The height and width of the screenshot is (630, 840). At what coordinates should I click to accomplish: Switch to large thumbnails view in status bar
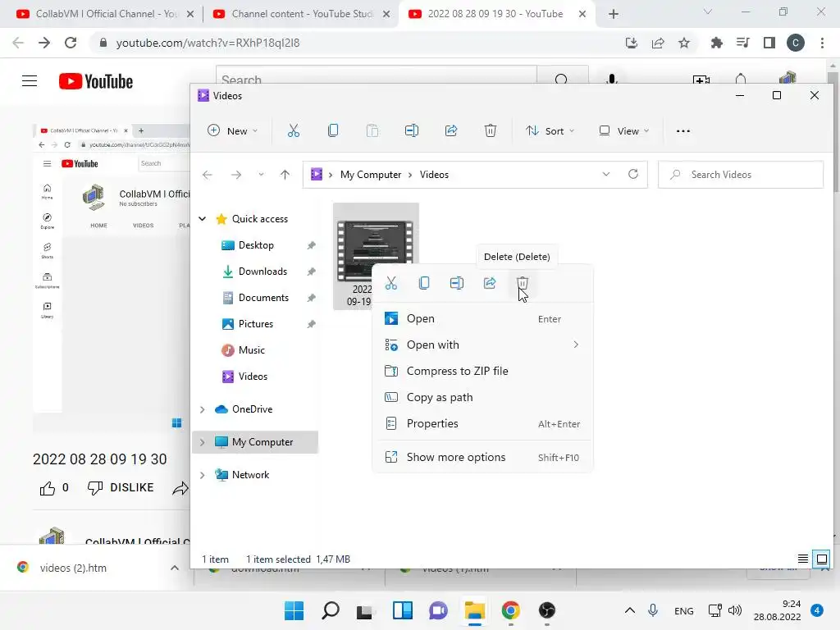pos(821,559)
